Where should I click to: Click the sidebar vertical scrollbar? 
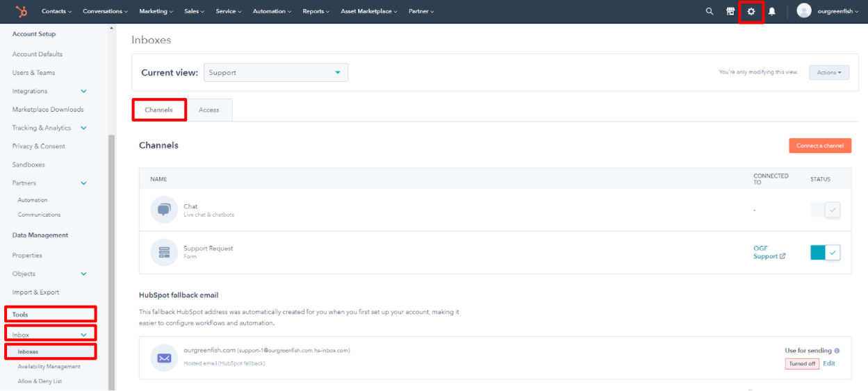111,263
